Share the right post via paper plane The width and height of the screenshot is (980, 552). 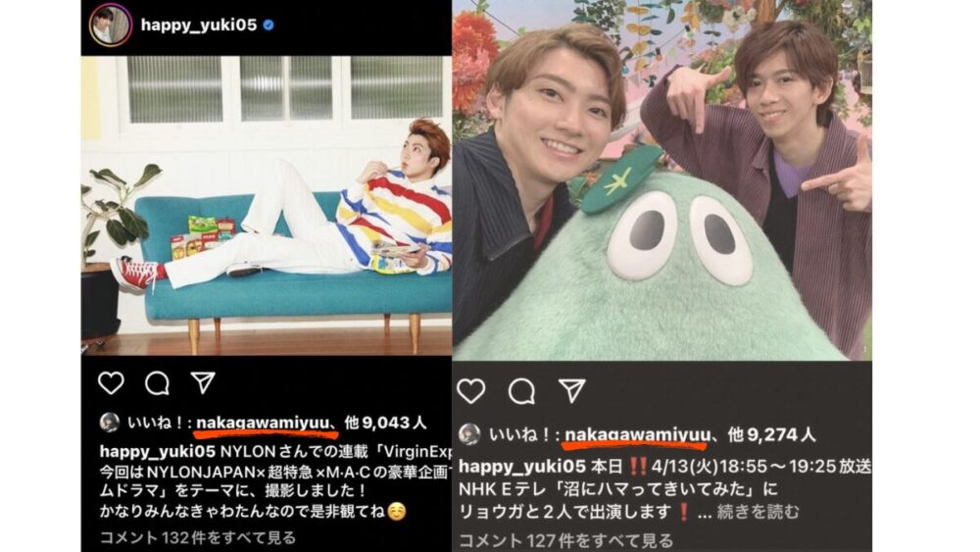(572, 390)
